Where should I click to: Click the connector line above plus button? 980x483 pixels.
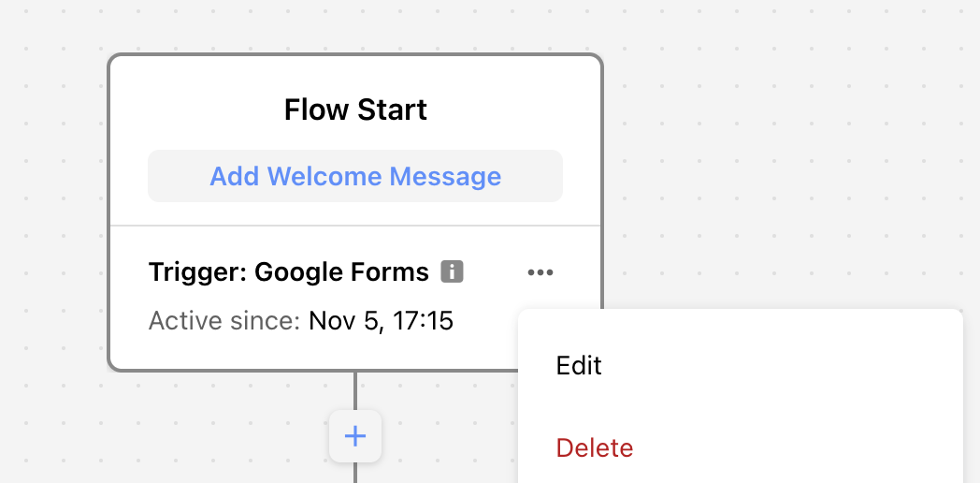click(355, 391)
